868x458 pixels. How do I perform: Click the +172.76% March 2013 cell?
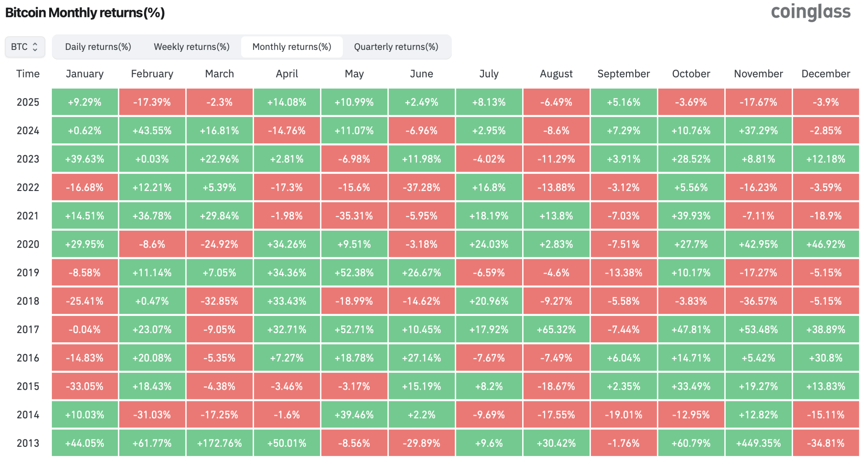219,443
